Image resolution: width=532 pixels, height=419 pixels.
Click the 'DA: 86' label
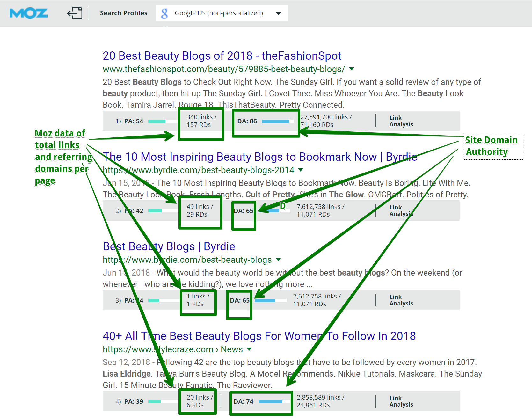click(247, 121)
